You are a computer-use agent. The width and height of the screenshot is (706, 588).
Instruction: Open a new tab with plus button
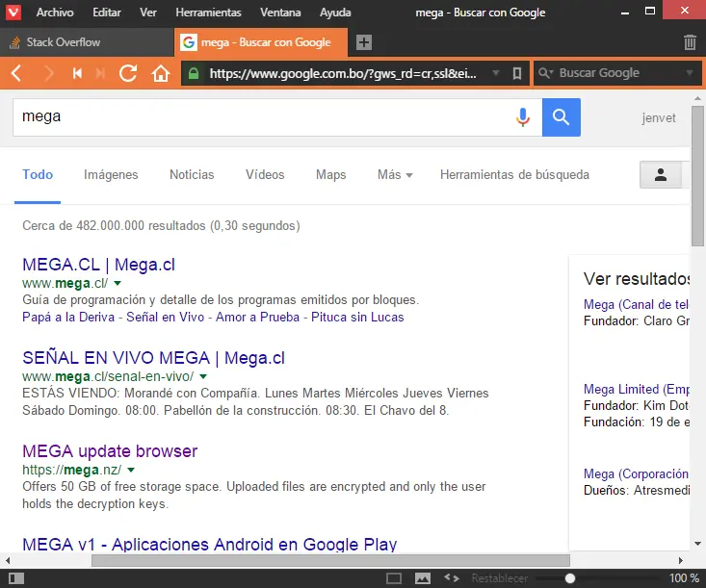coord(364,42)
